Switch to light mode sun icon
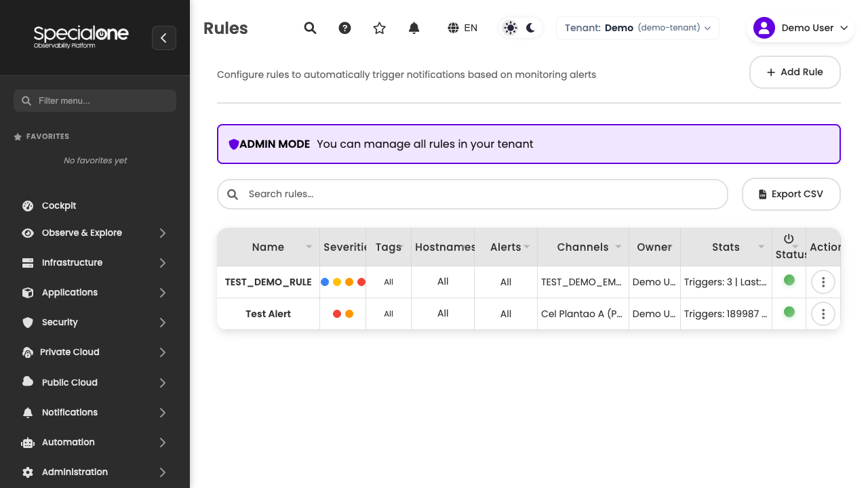This screenshot has height=488, width=868. (511, 28)
